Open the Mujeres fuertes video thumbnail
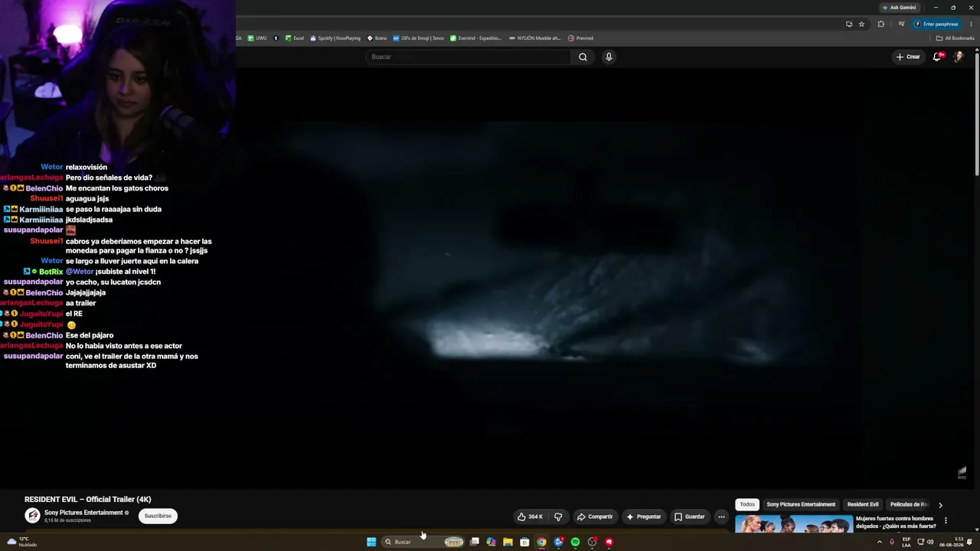 pyautogui.click(x=794, y=524)
